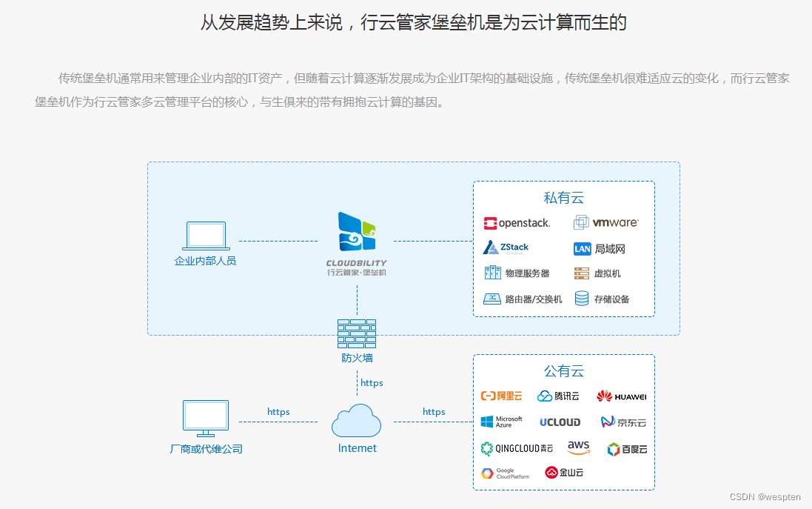Click the Internet label under the cloud
This screenshot has height=509, width=812.
click(357, 448)
